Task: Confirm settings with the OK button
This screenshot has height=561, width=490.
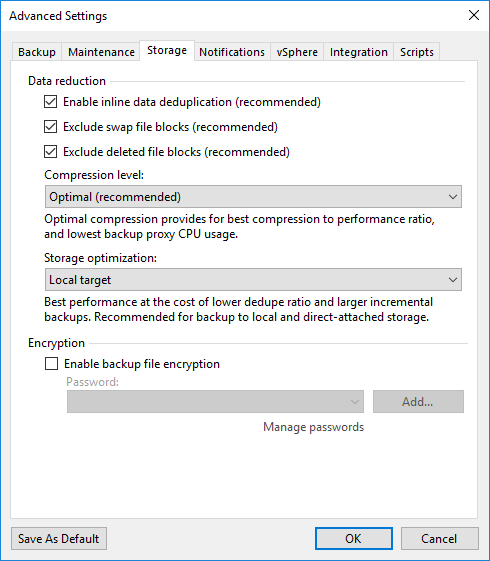Action: coord(354,538)
